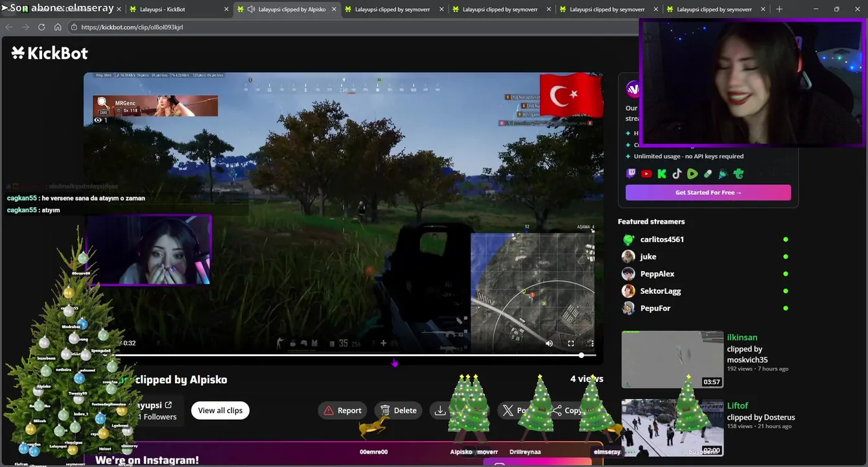Seek using the clip progress bar
This screenshot has width=868, height=467.
[x=350, y=355]
